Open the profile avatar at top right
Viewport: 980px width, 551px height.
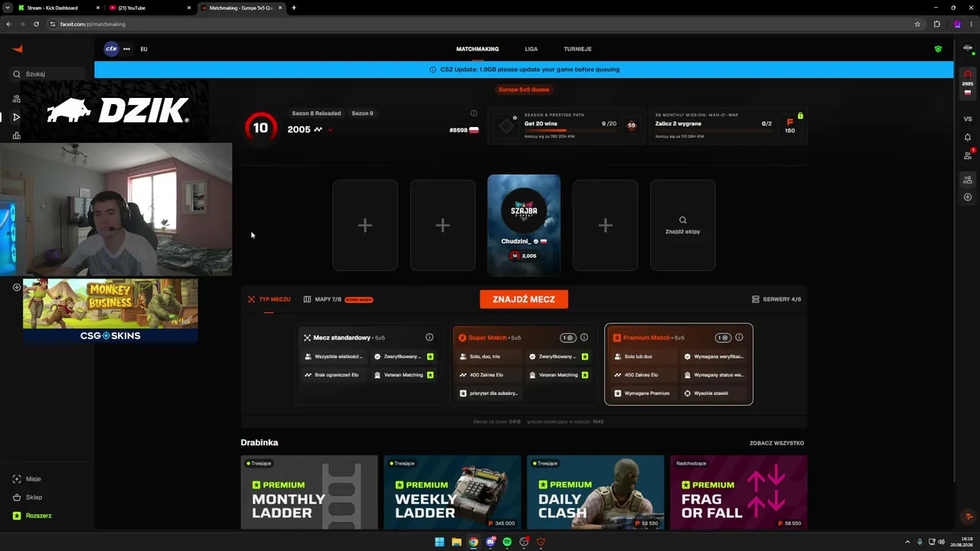[x=968, y=49]
